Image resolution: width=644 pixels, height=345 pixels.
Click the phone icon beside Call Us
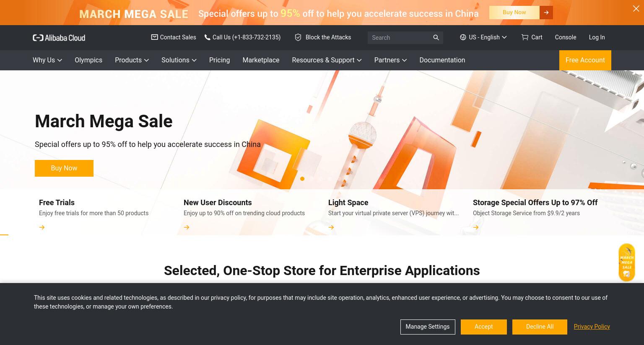point(207,37)
